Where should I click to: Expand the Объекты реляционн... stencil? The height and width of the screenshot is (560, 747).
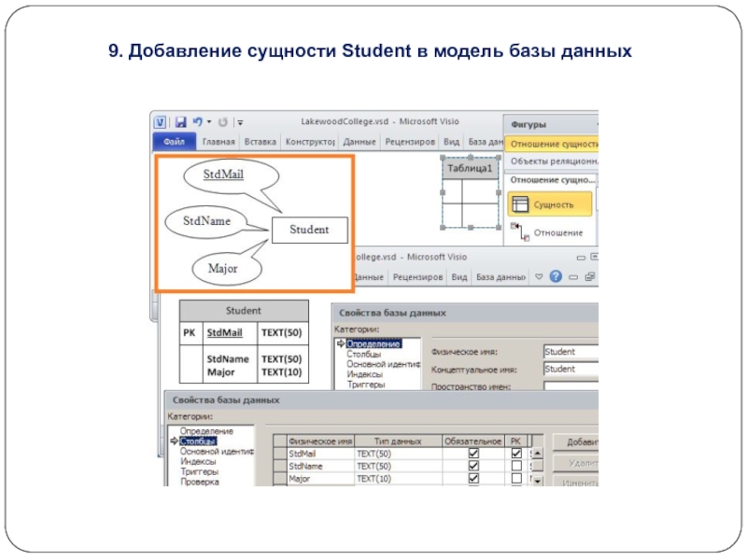click(551, 161)
